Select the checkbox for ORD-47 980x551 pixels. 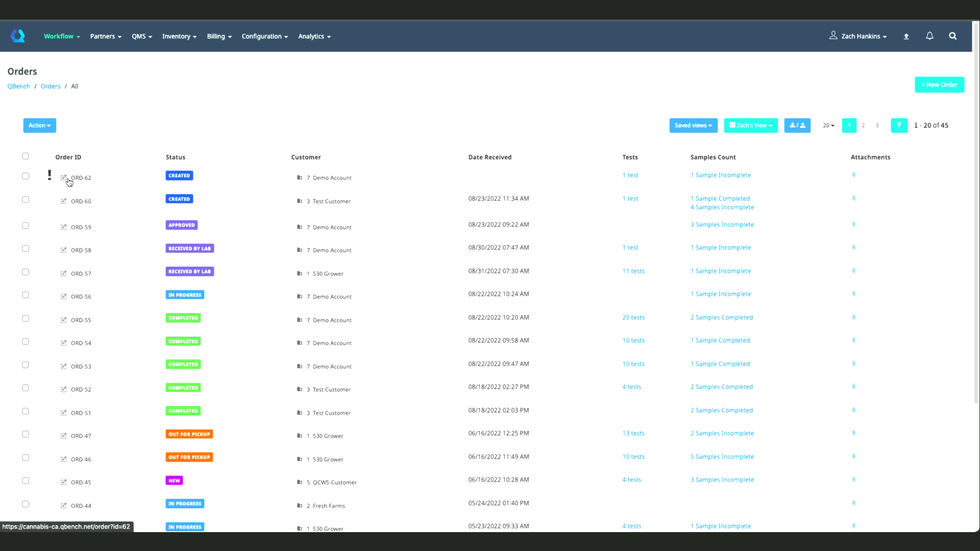tap(26, 434)
